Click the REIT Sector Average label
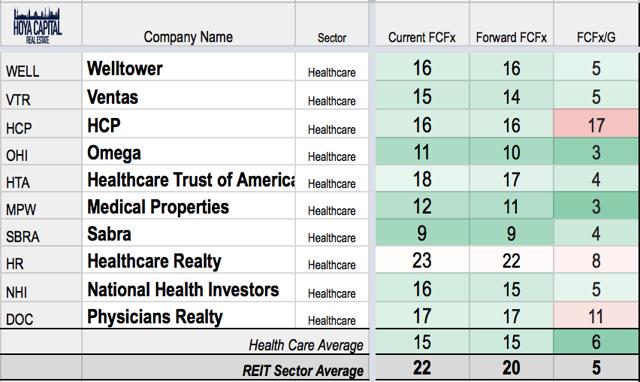Screen dimensions: 640x382 point(303,371)
